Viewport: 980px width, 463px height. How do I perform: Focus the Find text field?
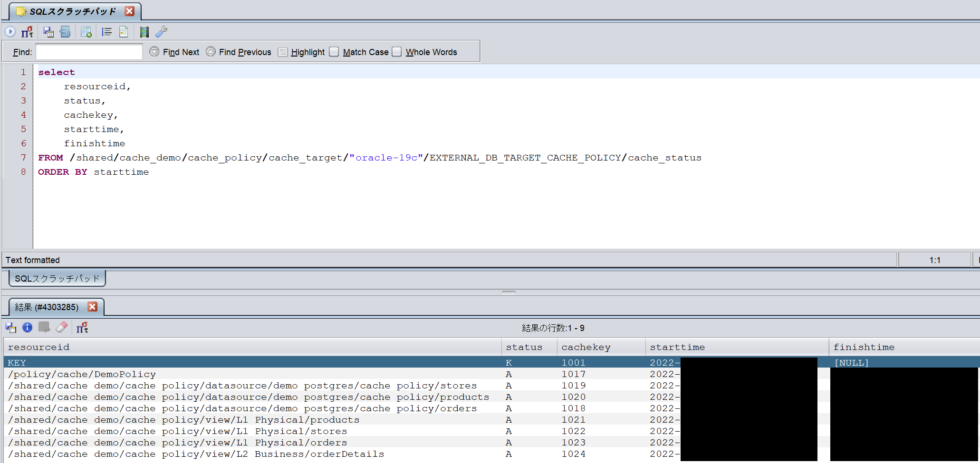coord(89,52)
